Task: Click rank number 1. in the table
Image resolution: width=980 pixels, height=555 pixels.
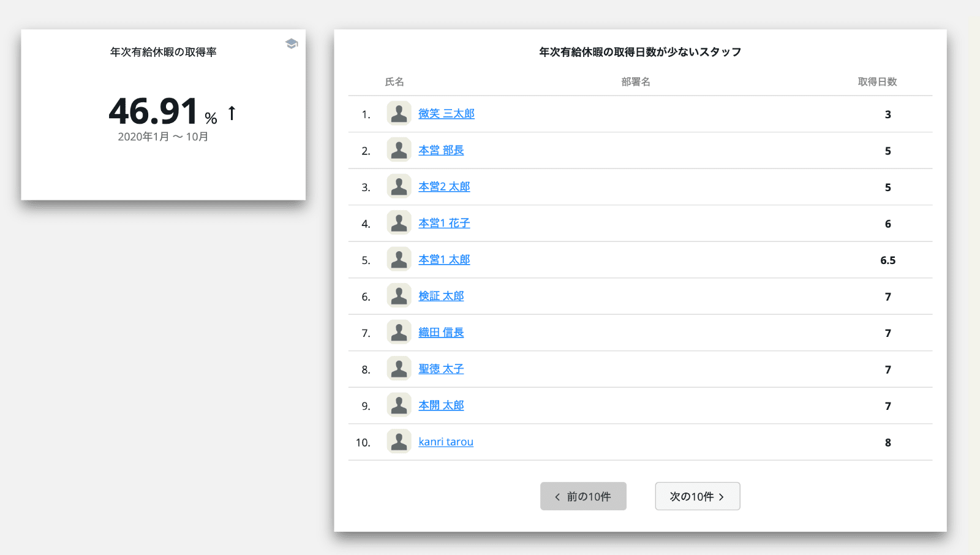Action: pyautogui.click(x=366, y=115)
